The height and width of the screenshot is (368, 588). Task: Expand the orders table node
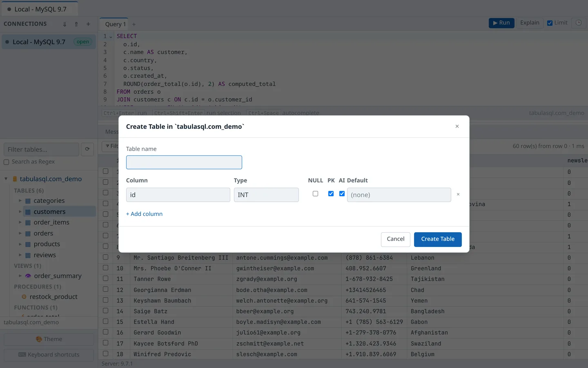pos(20,233)
